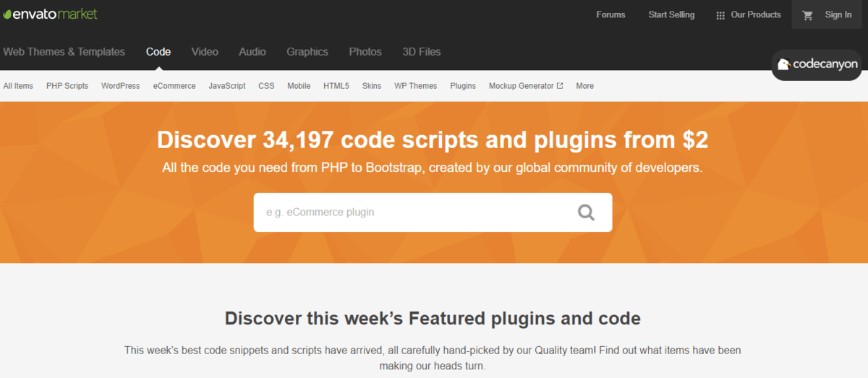The width and height of the screenshot is (868, 378).
Task: Open the Start Selling link
Action: (x=671, y=14)
